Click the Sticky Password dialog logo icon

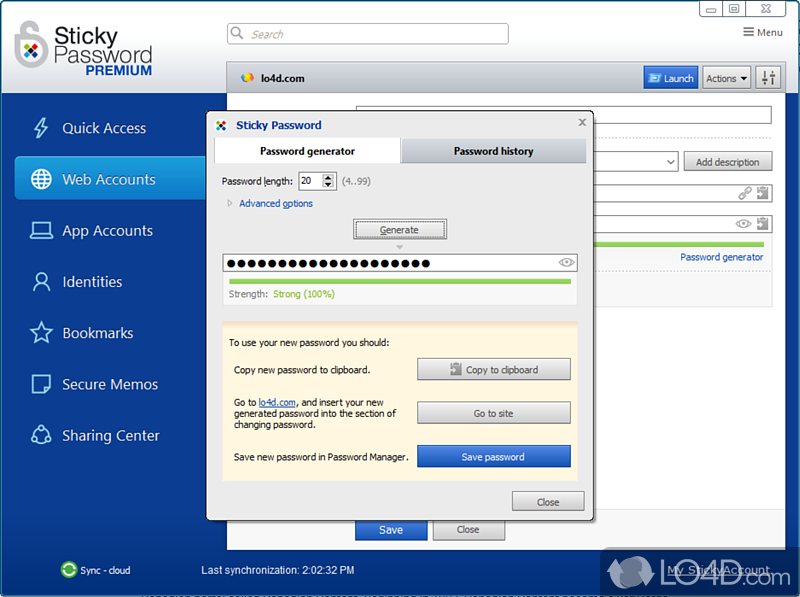click(x=221, y=126)
